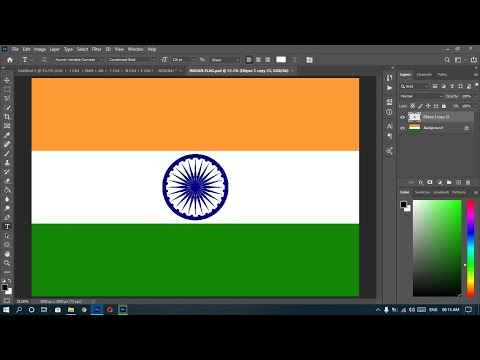The height and width of the screenshot is (360, 480).
Task: Select the Clone Stamp tool
Action: click(7, 162)
